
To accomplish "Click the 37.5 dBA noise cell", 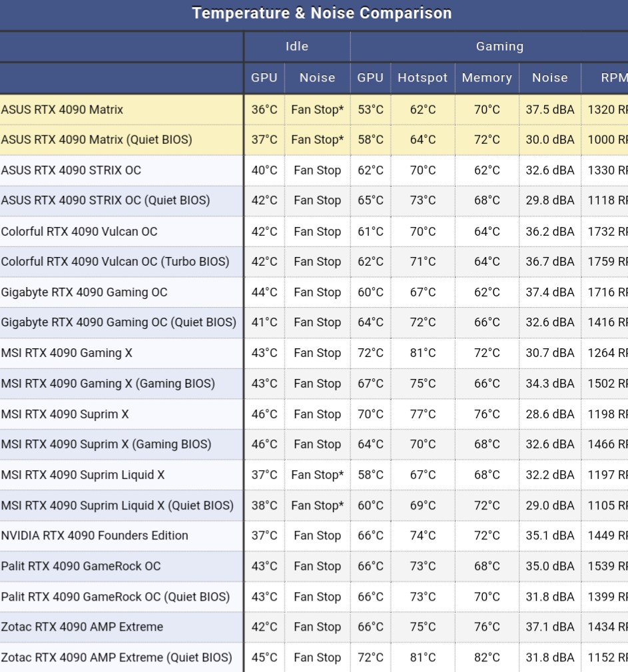I will [549, 110].
